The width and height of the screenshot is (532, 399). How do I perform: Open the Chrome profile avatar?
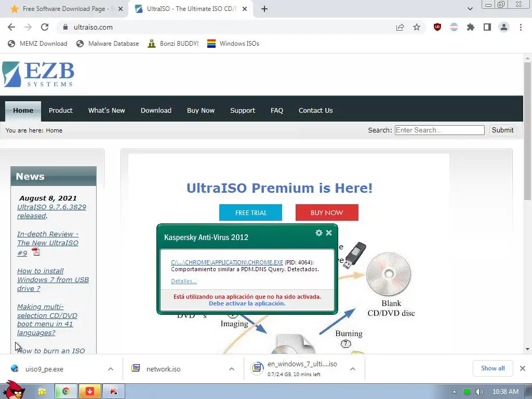point(504,27)
